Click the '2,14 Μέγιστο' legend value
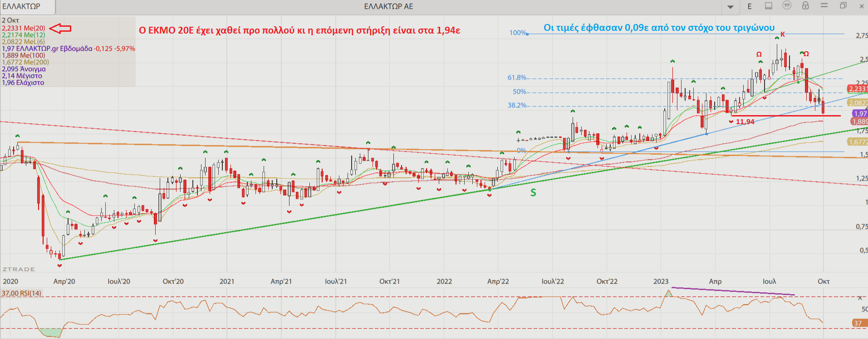This screenshot has width=868, height=339. (22, 76)
